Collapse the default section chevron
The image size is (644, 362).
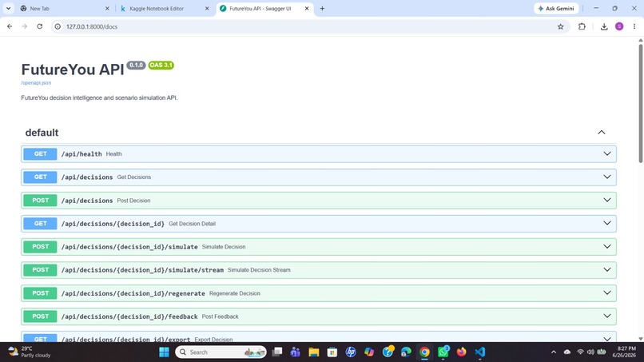click(x=602, y=133)
